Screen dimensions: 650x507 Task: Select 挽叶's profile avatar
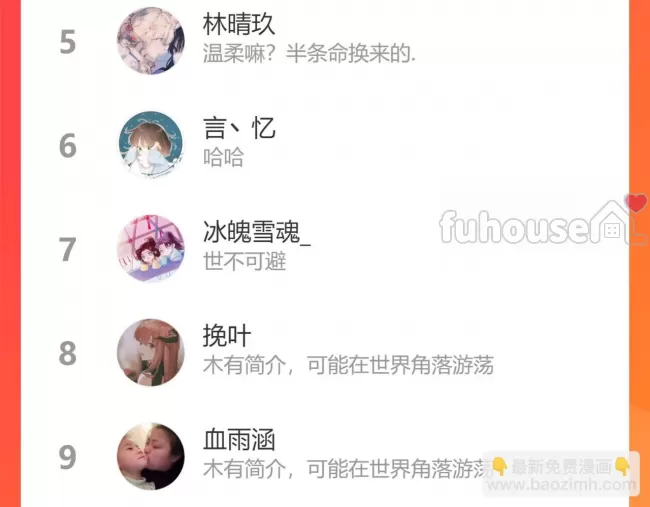tap(151, 352)
